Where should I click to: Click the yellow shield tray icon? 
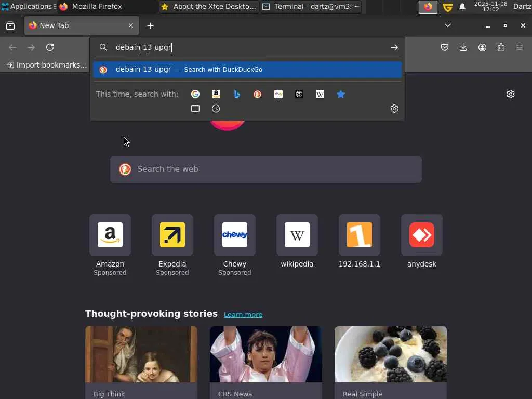pyautogui.click(x=448, y=7)
